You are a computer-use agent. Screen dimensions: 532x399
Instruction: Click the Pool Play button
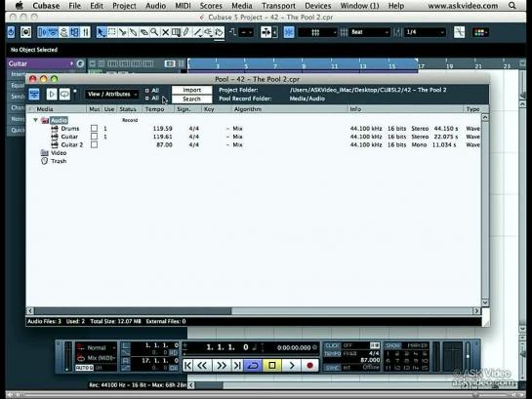[x=52, y=95]
